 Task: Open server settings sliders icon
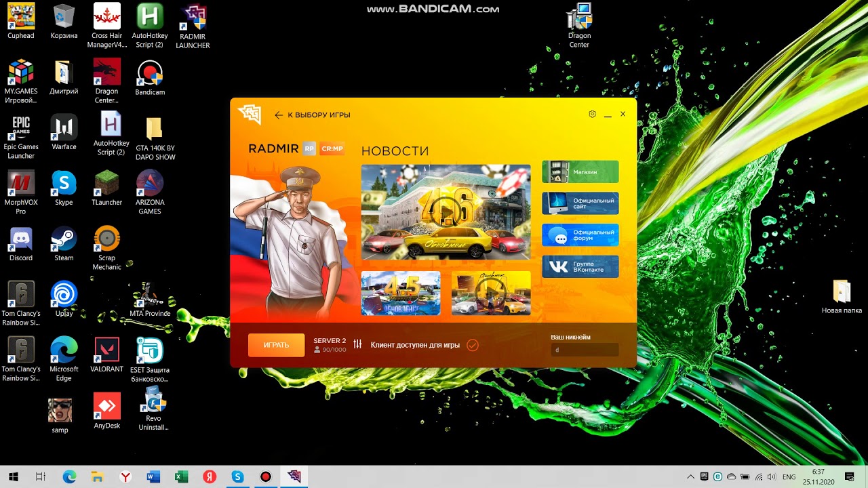coord(357,344)
